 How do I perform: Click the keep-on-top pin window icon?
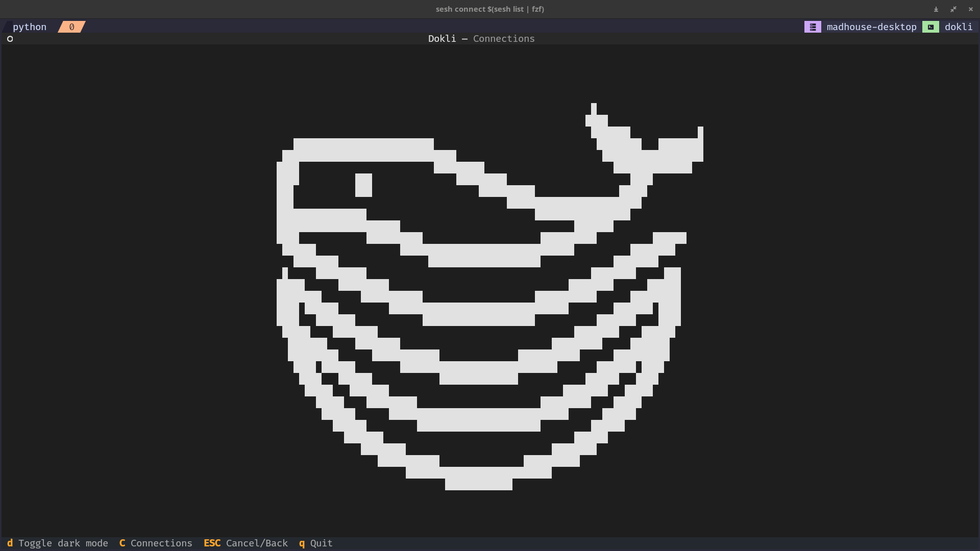point(936,9)
